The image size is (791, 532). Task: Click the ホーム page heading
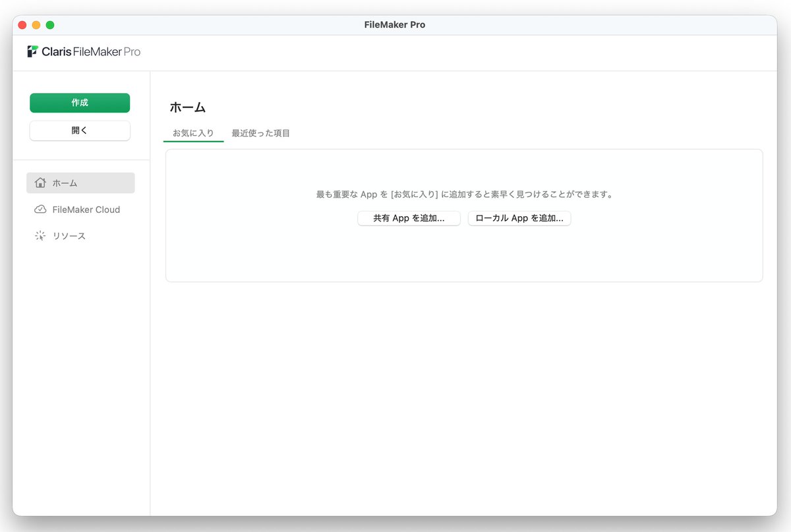188,106
